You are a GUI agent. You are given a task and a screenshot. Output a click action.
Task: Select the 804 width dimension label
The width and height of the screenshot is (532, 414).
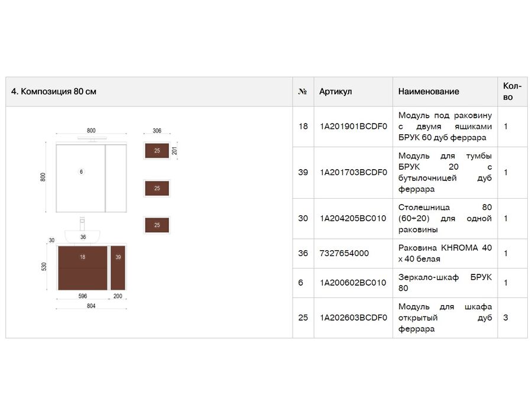pos(91,306)
